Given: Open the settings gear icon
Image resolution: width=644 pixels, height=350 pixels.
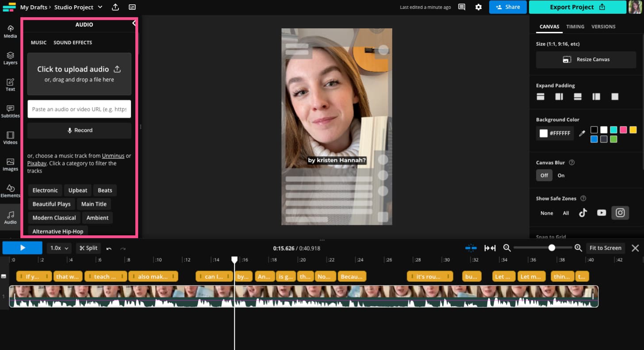Looking at the screenshot, I should click(478, 7).
